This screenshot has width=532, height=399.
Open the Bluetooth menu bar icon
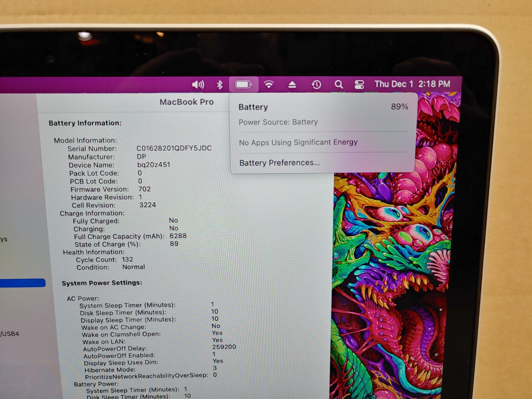tap(219, 85)
